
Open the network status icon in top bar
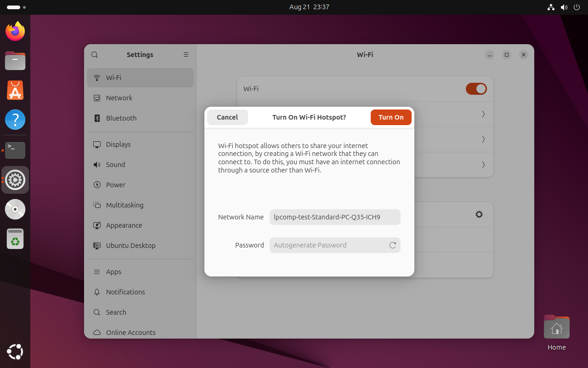tap(551, 7)
